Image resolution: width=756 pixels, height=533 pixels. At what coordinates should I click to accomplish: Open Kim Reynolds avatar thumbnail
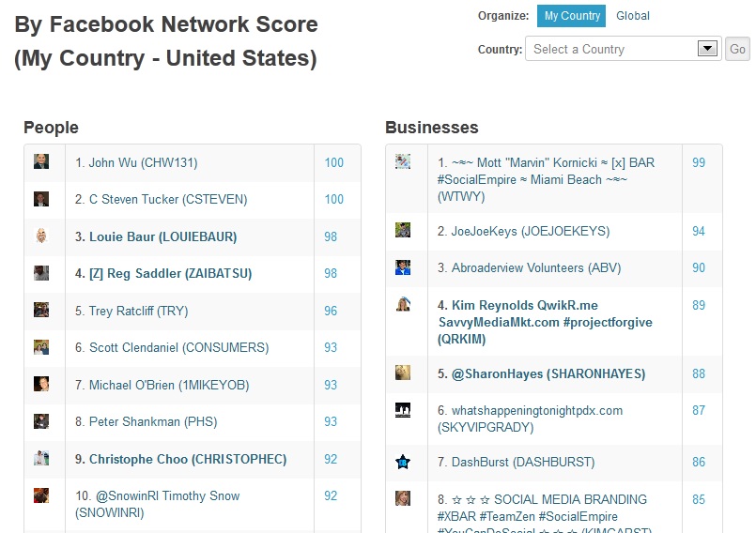tap(403, 304)
